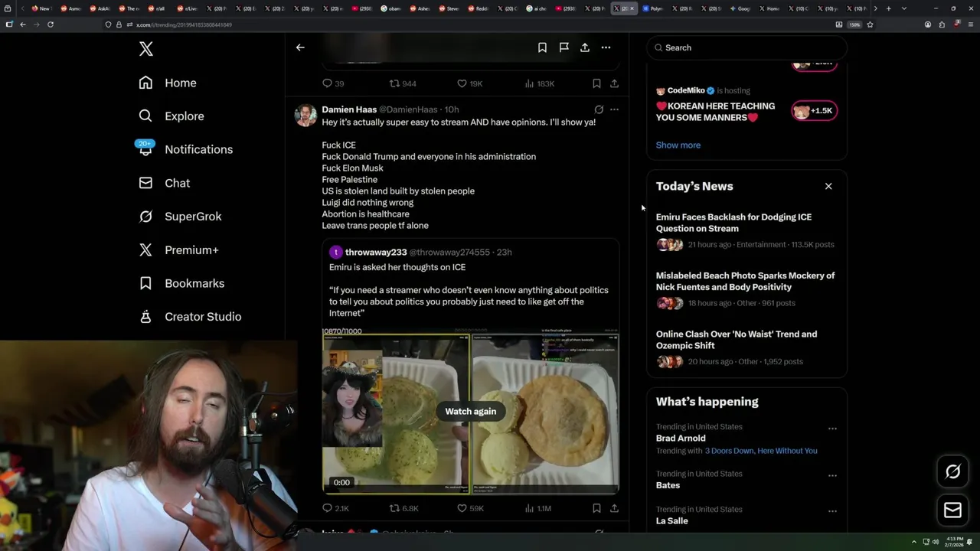Screen dimensions: 980x551
Task: Go back using the post header arrow
Action: coord(300,47)
